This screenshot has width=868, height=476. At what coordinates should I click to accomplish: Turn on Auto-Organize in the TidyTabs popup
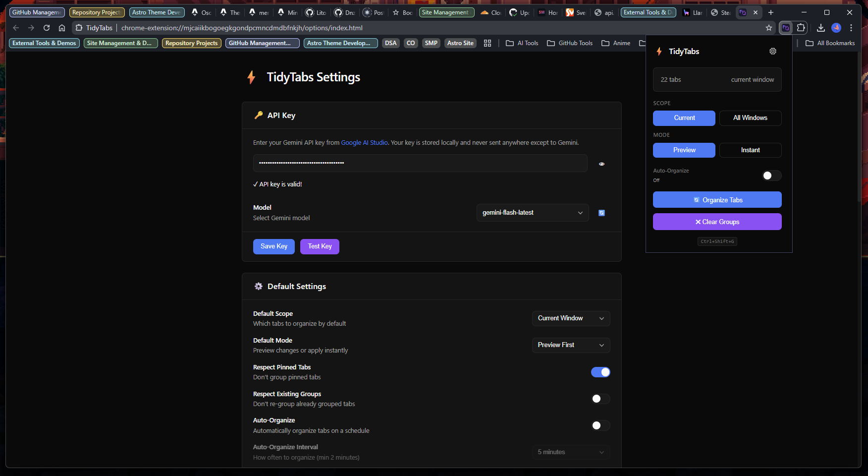click(x=771, y=176)
